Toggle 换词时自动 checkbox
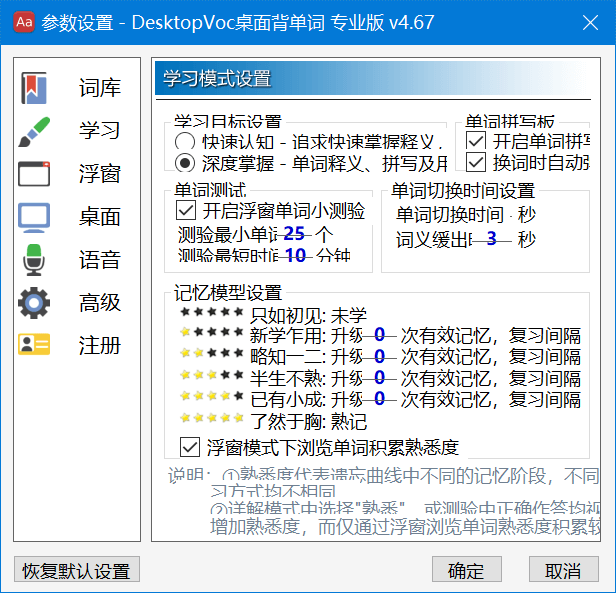Viewport: 616px width, 593px height. [476, 162]
